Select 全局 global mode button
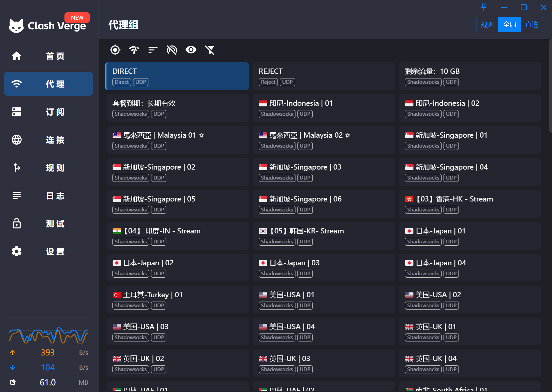 509,25
